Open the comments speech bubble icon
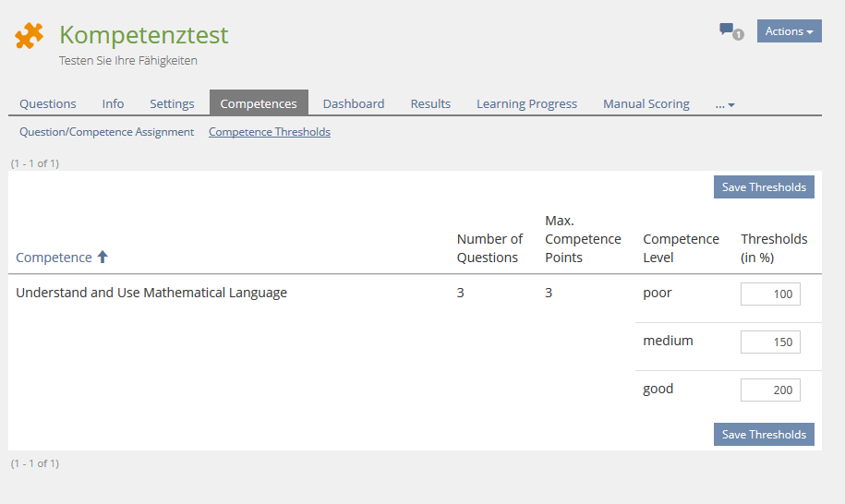Viewport: 845px width, 504px height. click(727, 30)
